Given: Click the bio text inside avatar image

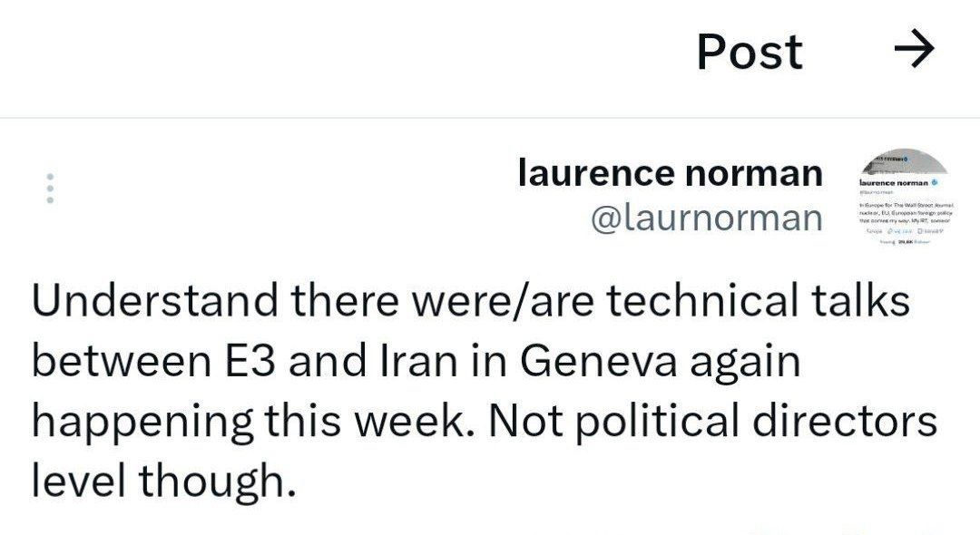Looking at the screenshot, I should point(906,212).
